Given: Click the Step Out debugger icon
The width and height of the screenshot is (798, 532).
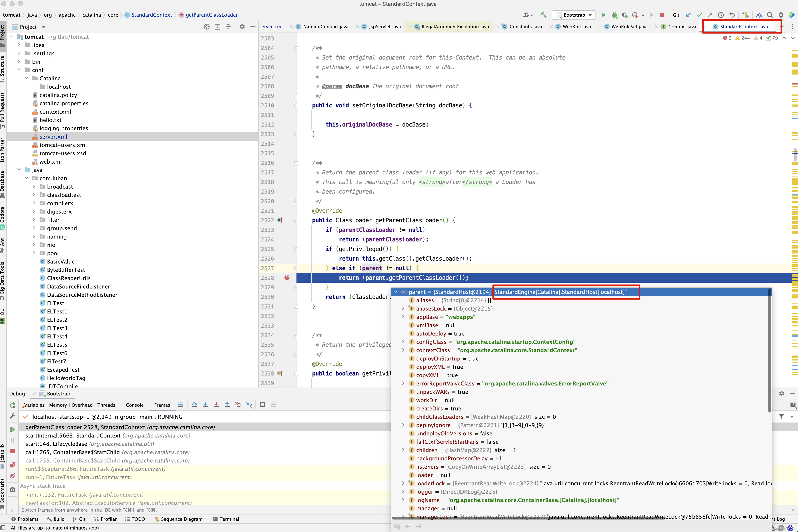Looking at the screenshot, I should pyautogui.click(x=227, y=405).
